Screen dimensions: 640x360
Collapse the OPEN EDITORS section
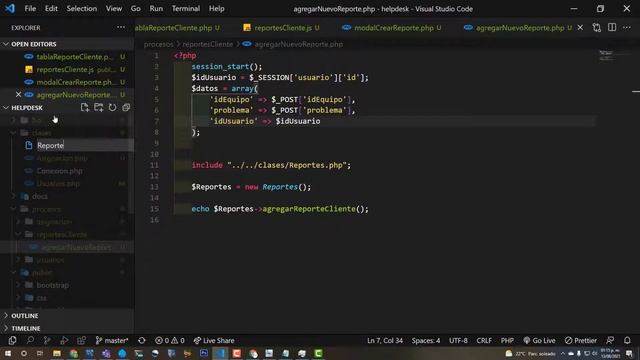click(67, 44)
